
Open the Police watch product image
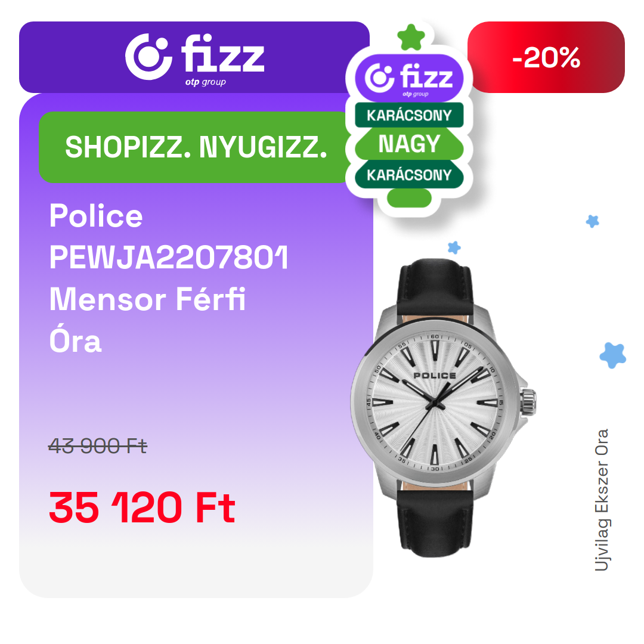442,408
